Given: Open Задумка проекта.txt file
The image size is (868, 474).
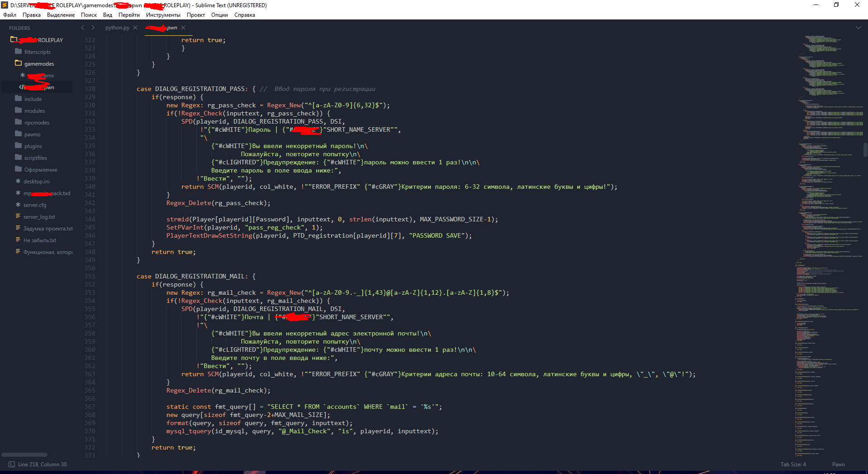Looking at the screenshot, I should coord(47,228).
